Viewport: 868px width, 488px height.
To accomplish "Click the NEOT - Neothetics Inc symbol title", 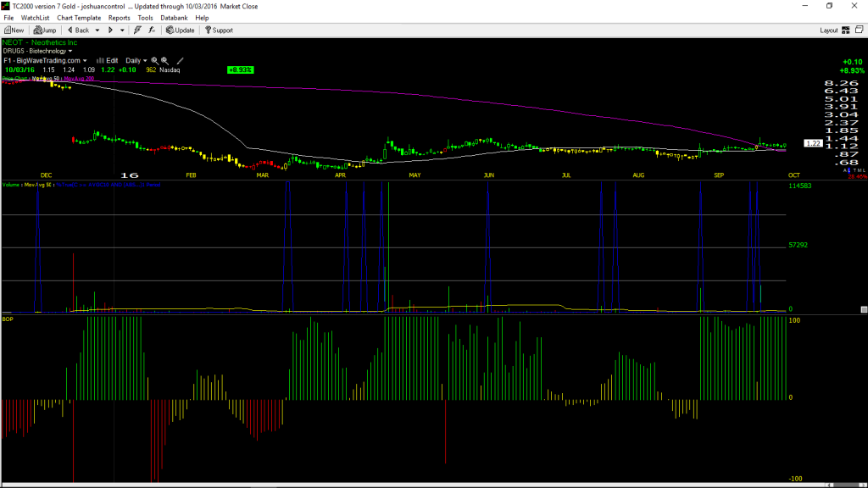I will [x=40, y=42].
